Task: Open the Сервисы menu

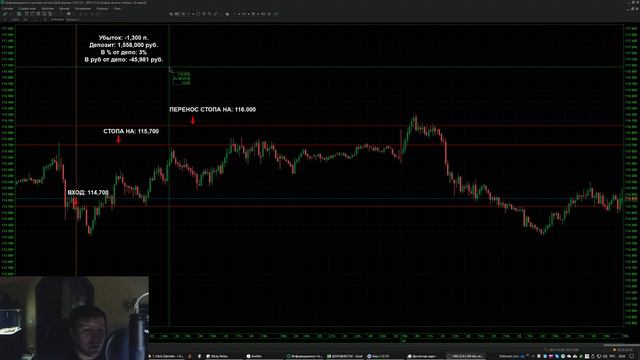Action: click(102, 8)
